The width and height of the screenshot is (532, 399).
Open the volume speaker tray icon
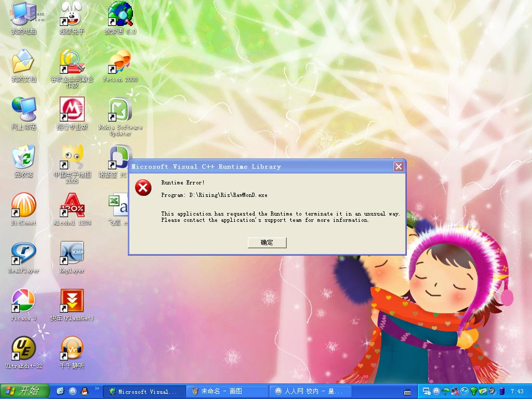point(493,391)
